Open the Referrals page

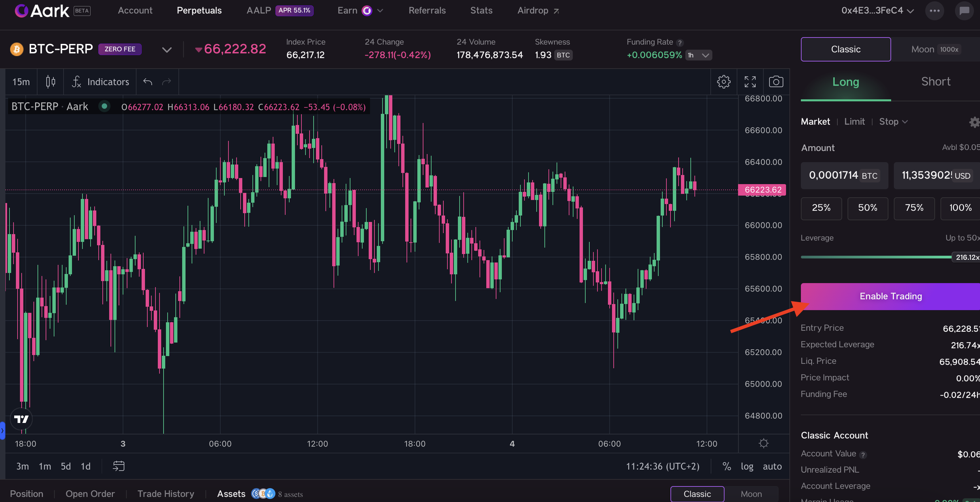[x=427, y=11]
